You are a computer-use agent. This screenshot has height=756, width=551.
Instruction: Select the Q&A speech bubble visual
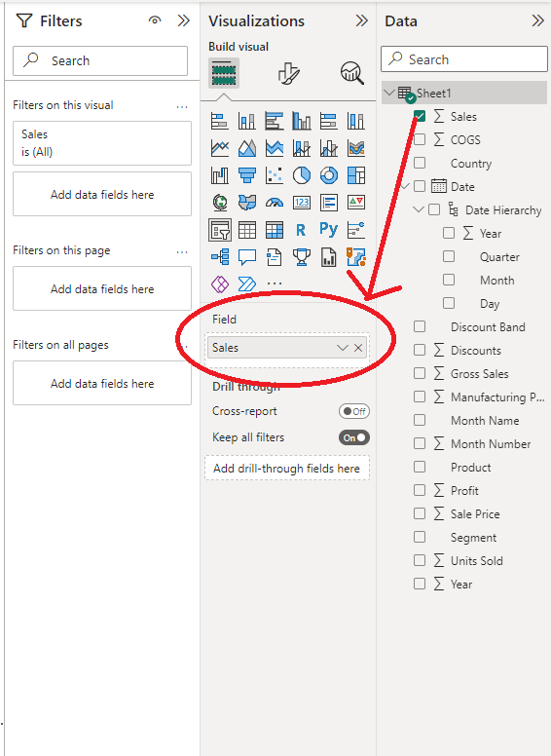pos(247,257)
